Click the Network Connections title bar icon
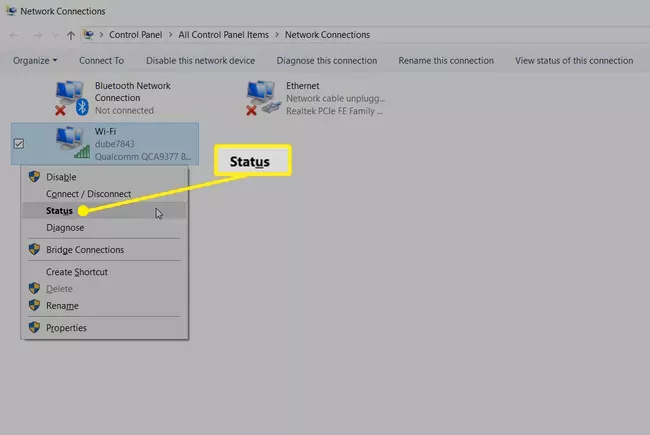650x435 pixels. (11, 11)
